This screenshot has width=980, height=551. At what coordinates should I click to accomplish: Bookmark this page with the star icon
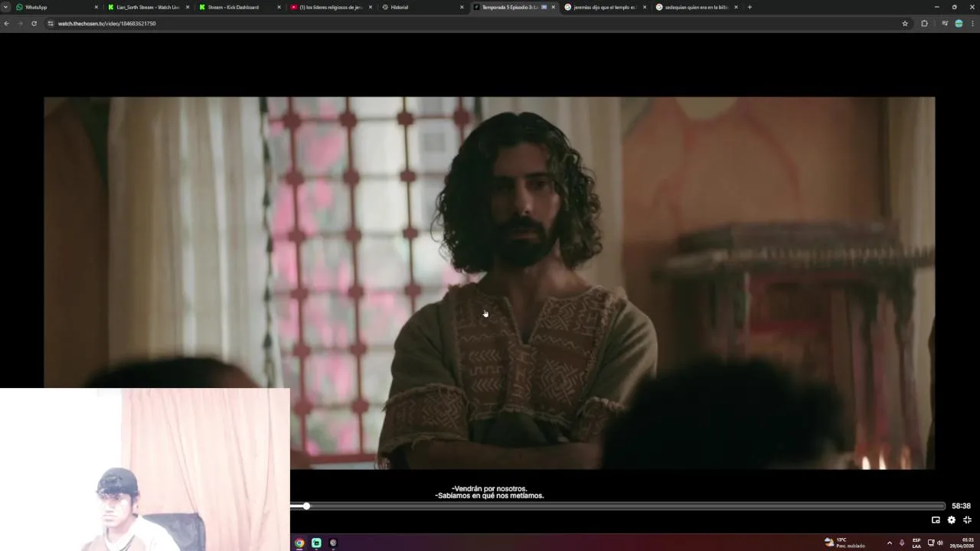[x=905, y=24]
